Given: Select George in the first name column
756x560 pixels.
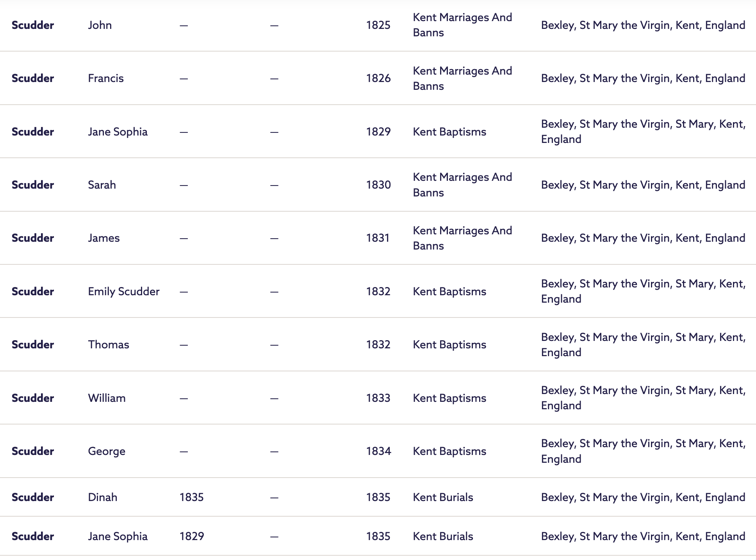Looking at the screenshot, I should [x=107, y=451].
